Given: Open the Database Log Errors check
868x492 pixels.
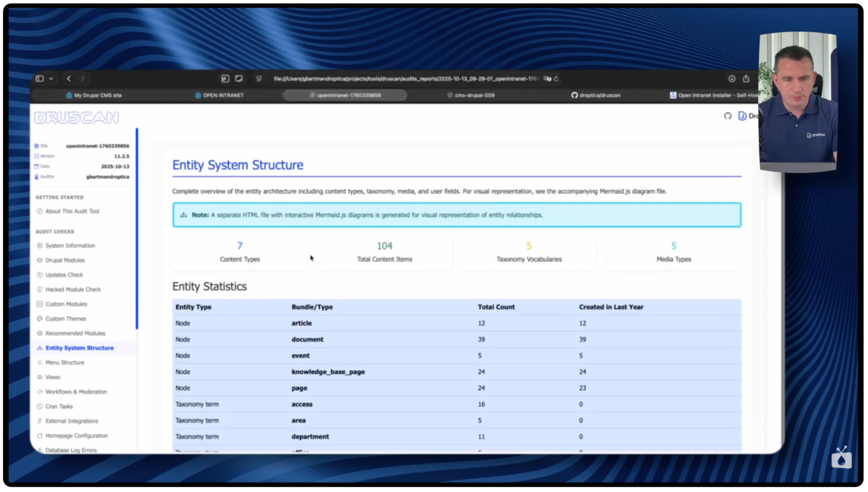Looking at the screenshot, I should coord(71,450).
